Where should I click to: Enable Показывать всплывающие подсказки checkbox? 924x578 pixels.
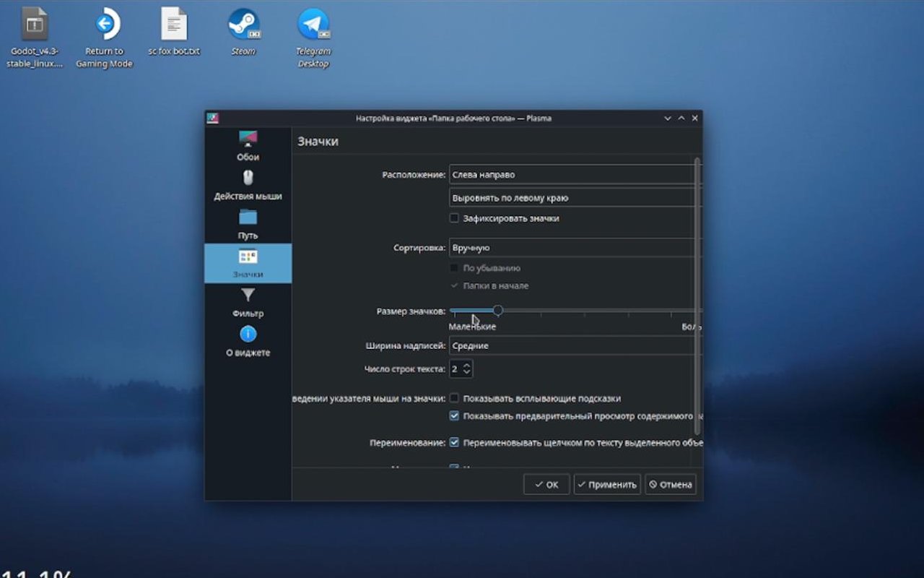pyautogui.click(x=454, y=398)
